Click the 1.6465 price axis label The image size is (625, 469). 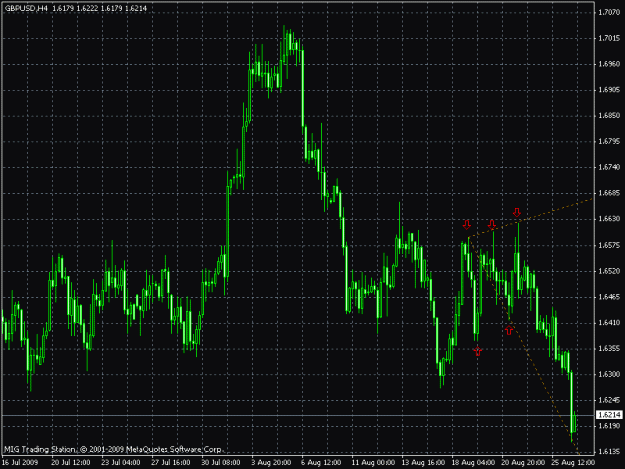(x=609, y=297)
